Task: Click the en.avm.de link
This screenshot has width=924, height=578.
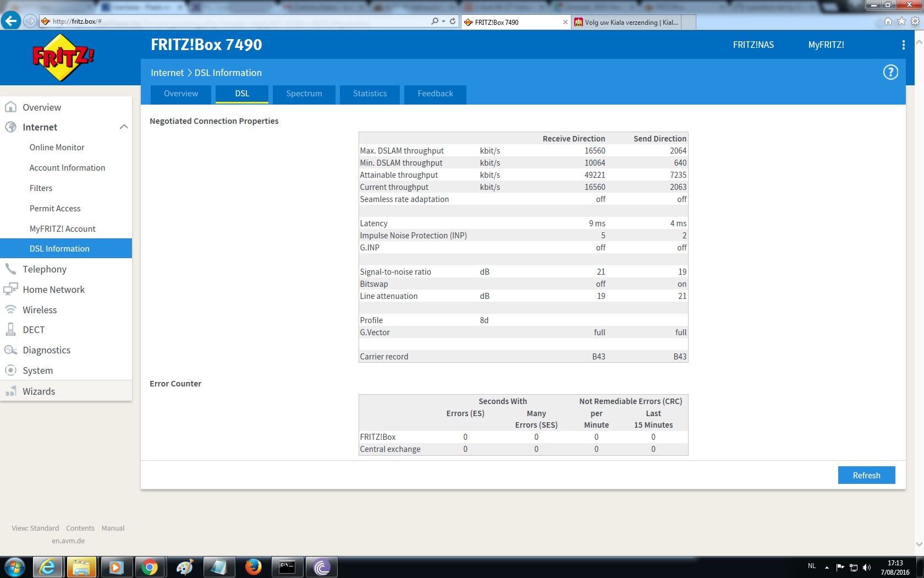Action: pos(68,541)
